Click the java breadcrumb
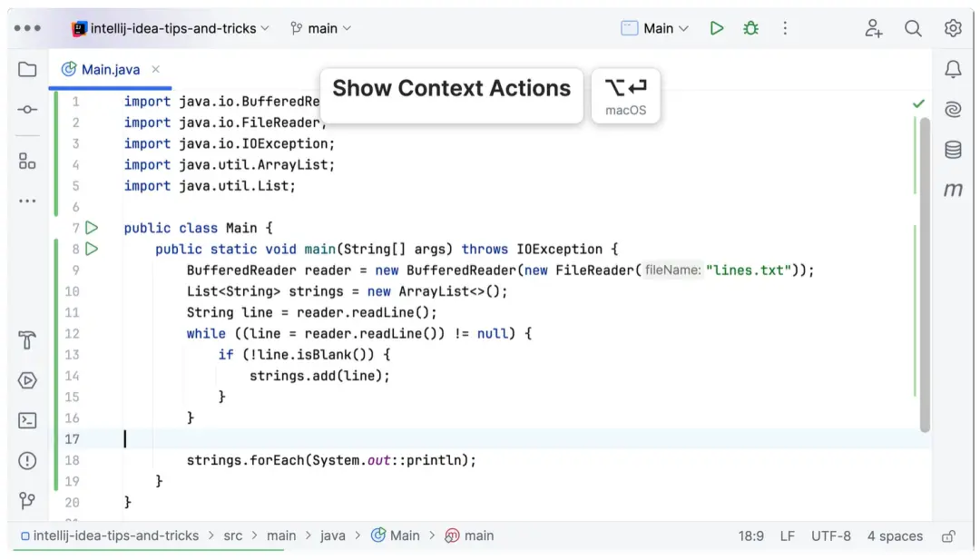This screenshot has height=560, width=980. [x=332, y=536]
